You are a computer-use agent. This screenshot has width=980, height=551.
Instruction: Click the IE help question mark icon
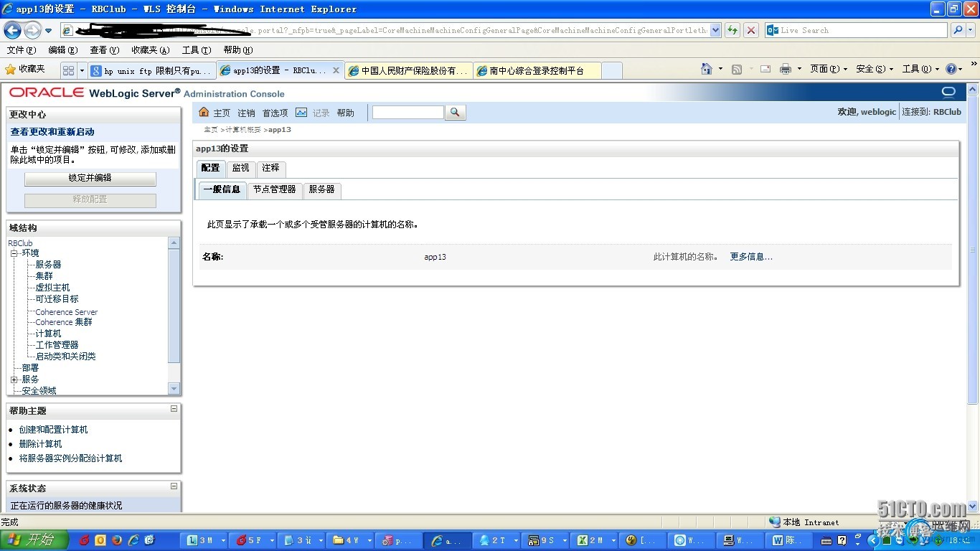(951, 69)
